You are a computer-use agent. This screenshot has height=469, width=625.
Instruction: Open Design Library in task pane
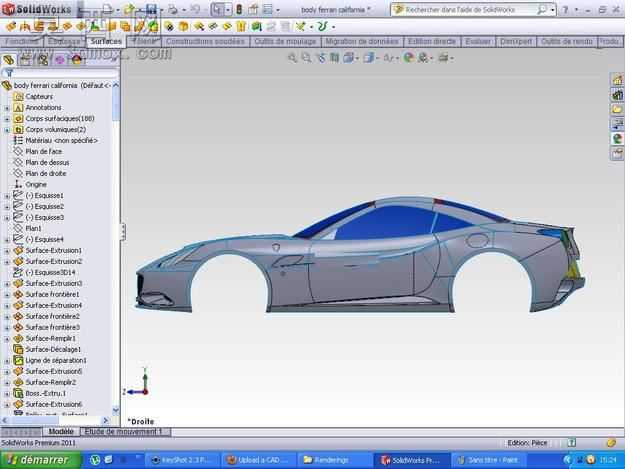(x=617, y=95)
